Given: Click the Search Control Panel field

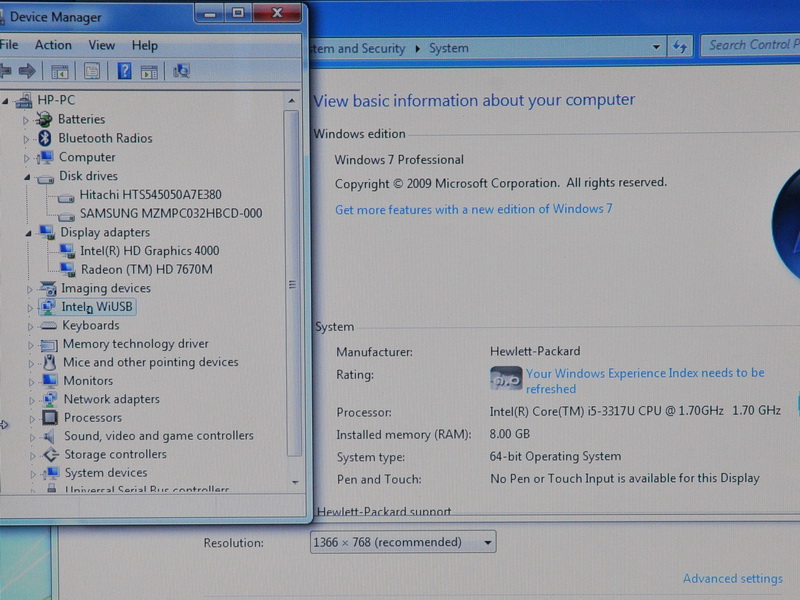Looking at the screenshot, I should tap(750, 45).
